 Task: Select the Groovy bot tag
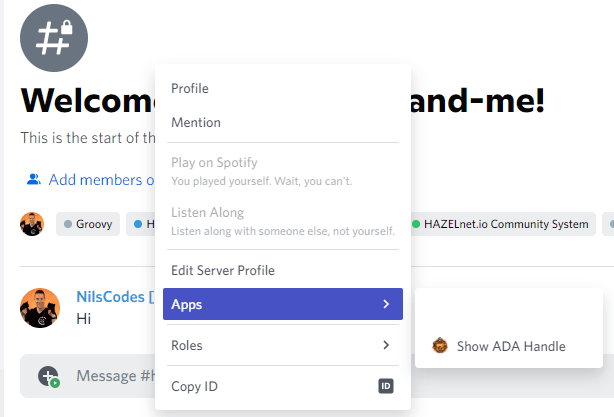[88, 224]
